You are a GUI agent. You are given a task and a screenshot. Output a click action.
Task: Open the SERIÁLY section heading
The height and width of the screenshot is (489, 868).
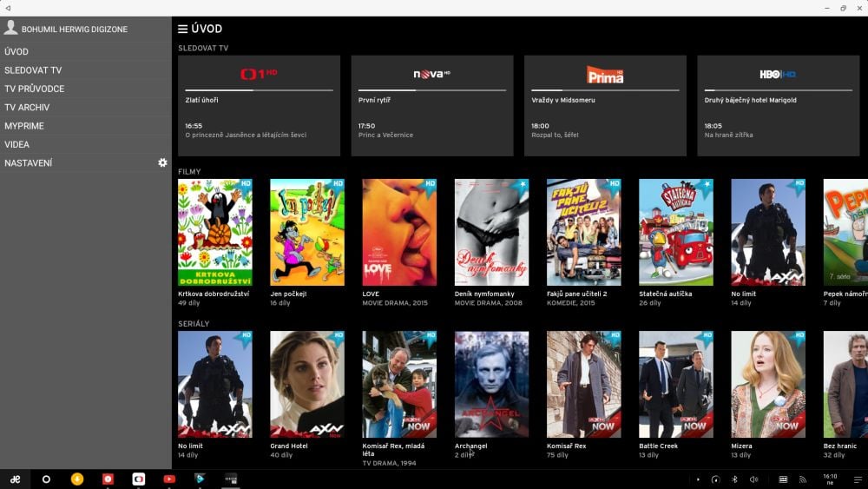click(x=194, y=323)
